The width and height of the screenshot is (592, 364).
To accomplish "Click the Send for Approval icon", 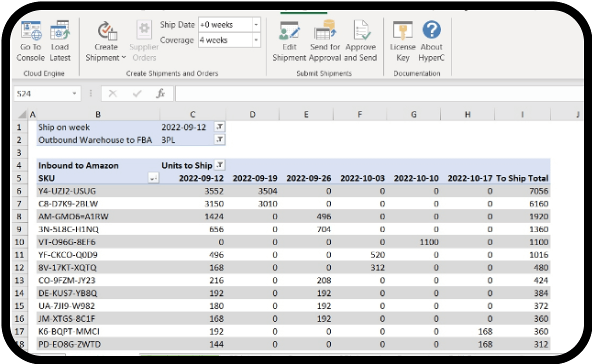I will tap(325, 31).
